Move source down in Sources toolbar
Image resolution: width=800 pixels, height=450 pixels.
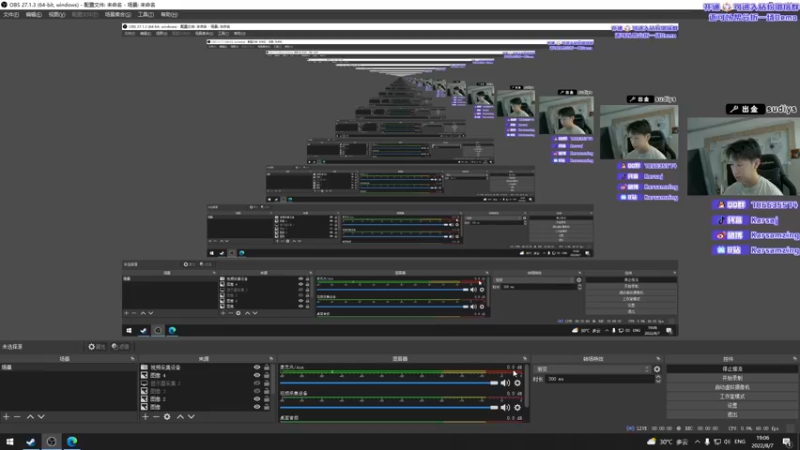coord(191,417)
